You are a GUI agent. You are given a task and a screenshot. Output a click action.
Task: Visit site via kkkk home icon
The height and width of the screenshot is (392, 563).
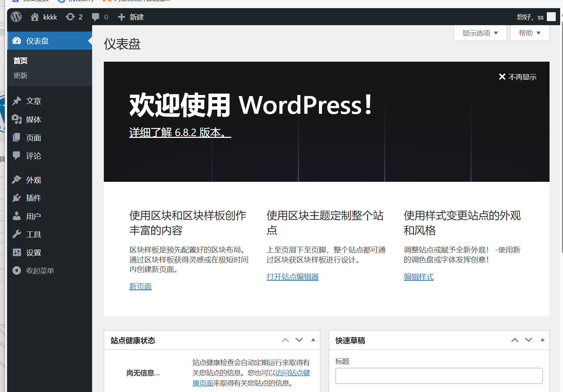click(x=35, y=17)
